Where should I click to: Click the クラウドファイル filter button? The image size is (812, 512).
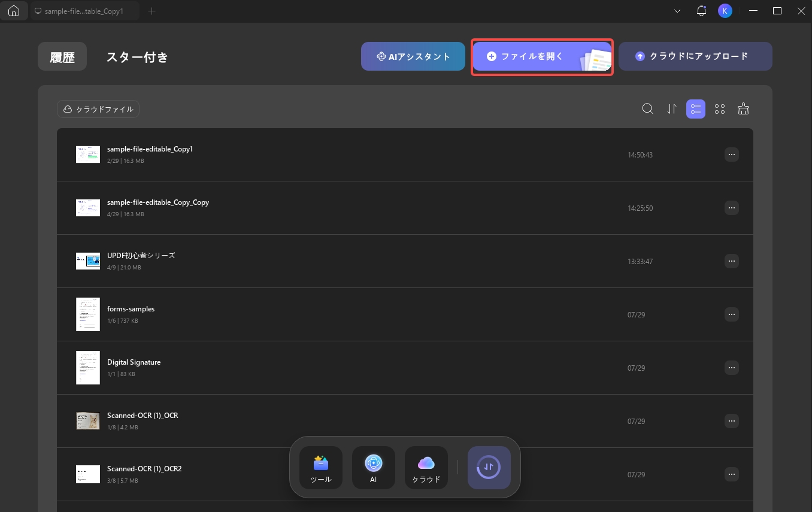(98, 109)
